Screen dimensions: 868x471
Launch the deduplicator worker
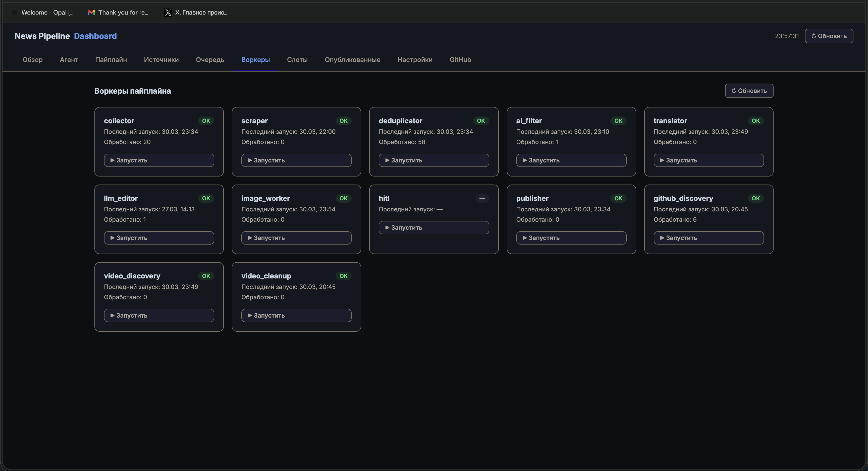click(x=434, y=160)
